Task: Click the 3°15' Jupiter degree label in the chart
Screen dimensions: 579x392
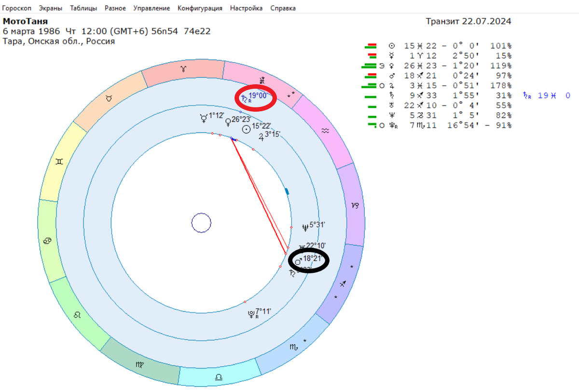Action: (273, 135)
